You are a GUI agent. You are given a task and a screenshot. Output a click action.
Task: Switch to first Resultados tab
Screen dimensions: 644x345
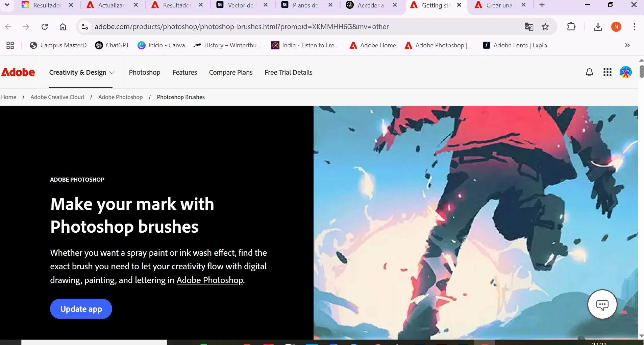(x=48, y=5)
